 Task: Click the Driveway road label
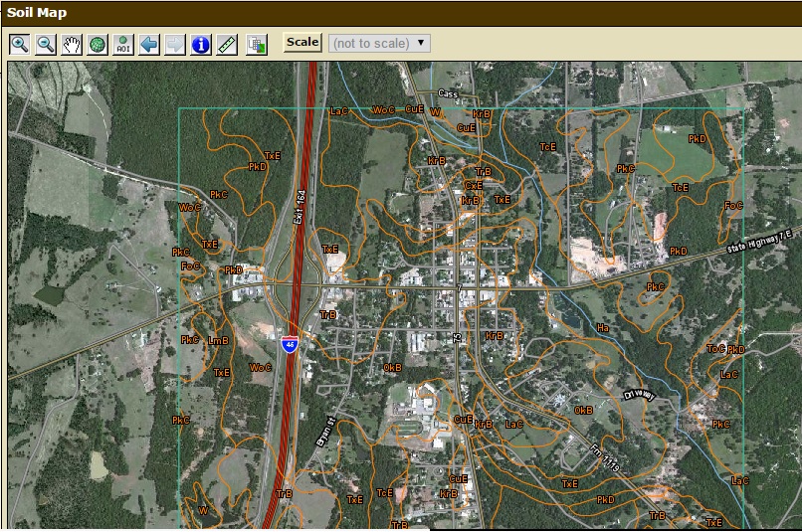tap(640, 396)
